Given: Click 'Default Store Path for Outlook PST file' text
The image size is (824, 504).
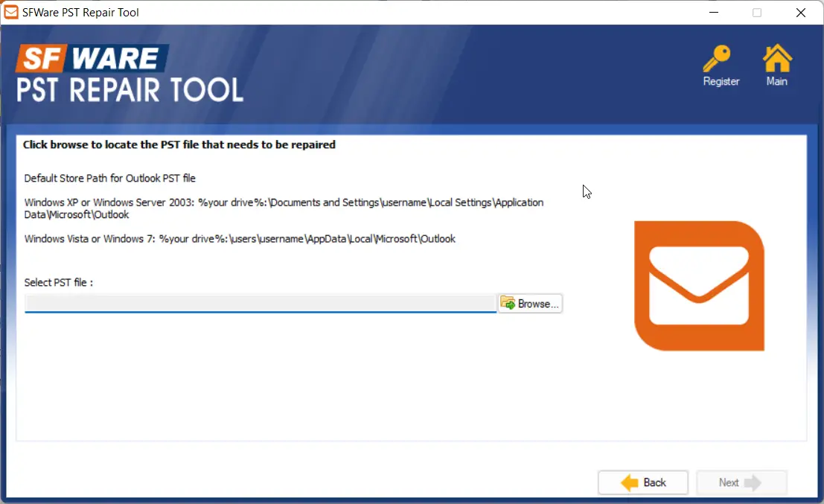Looking at the screenshot, I should point(110,178).
